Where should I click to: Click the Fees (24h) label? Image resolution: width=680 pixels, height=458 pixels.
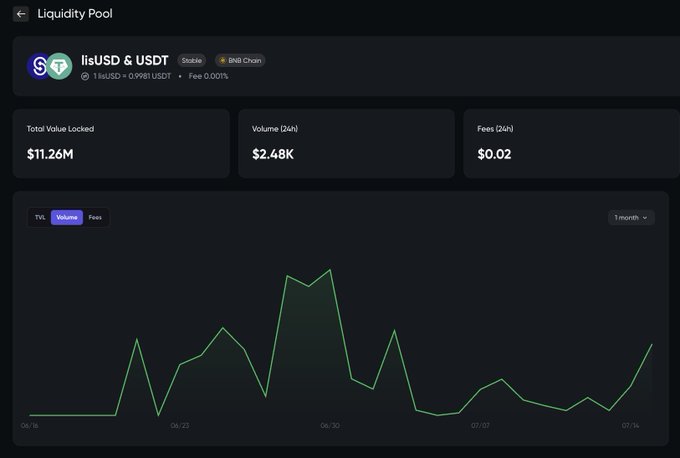[495, 129]
